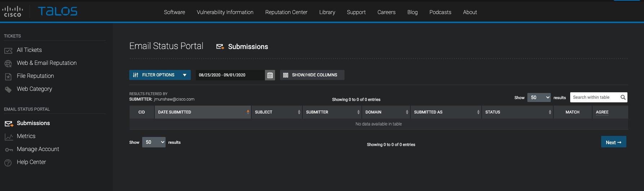Expand the Filter Options dropdown
644x191 pixels.
160,75
